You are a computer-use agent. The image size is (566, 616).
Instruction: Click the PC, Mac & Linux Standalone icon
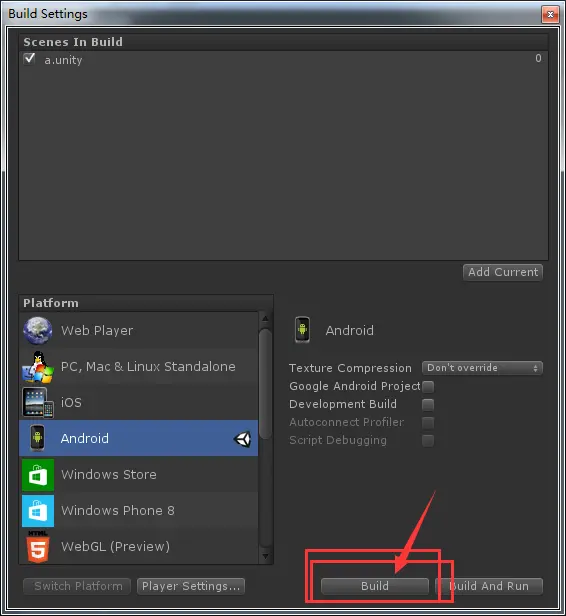tap(38, 367)
